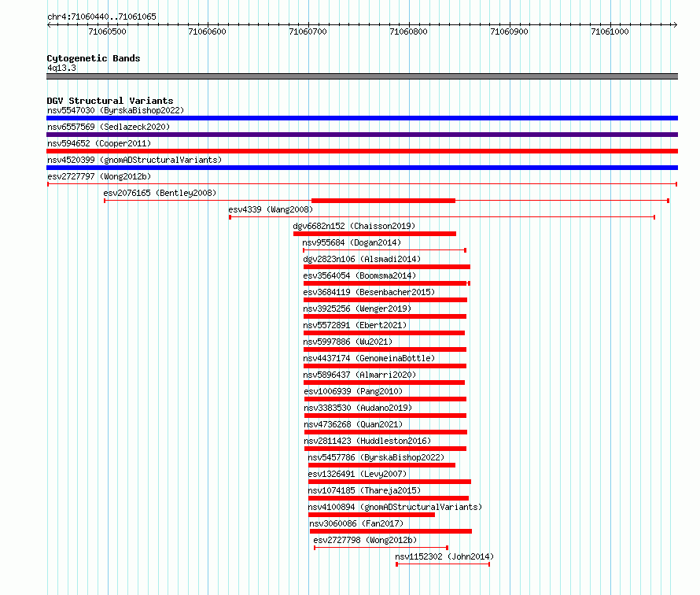Open nsv5896437 (Almarri2020) variant label
Image resolution: width=700 pixels, height=595 pixels.
pos(359,375)
